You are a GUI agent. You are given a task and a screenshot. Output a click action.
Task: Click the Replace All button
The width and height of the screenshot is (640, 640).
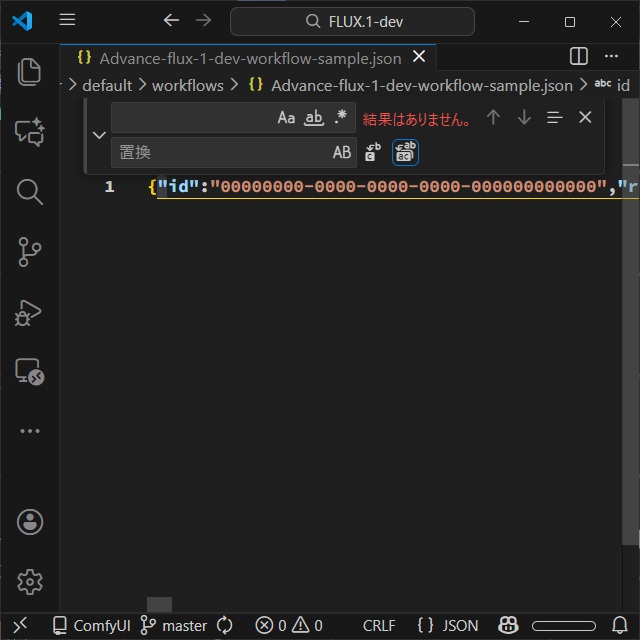(405, 152)
